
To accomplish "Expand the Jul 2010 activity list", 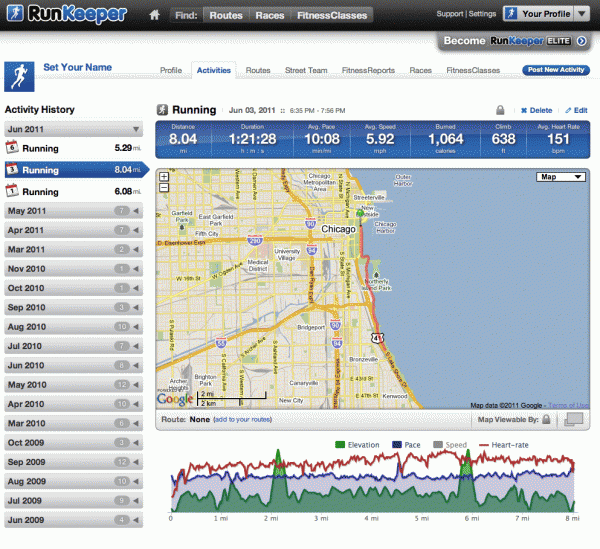I will [x=73, y=346].
